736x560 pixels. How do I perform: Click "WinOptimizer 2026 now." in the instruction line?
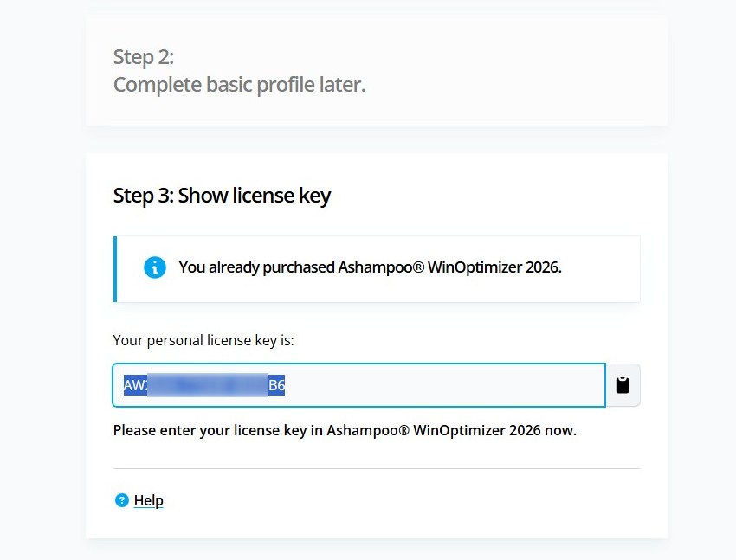pos(494,430)
